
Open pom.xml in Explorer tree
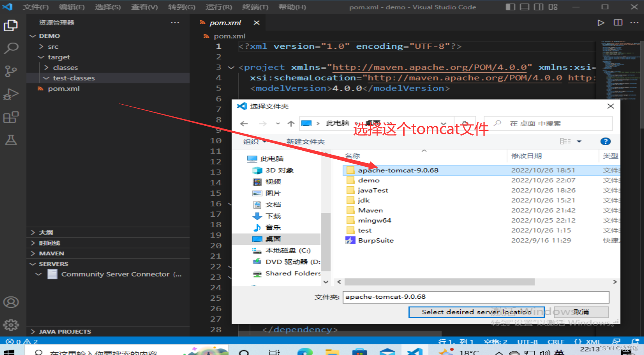64,89
